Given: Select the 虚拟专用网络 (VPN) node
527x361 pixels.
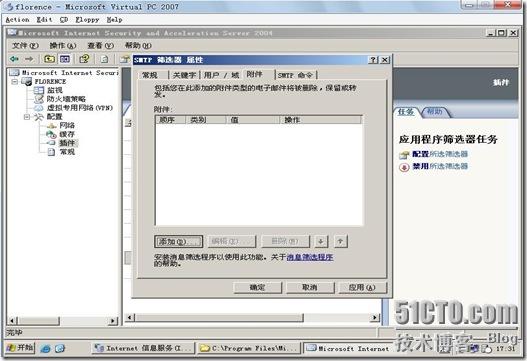Looking at the screenshot, I should pyautogui.click(x=80, y=108).
